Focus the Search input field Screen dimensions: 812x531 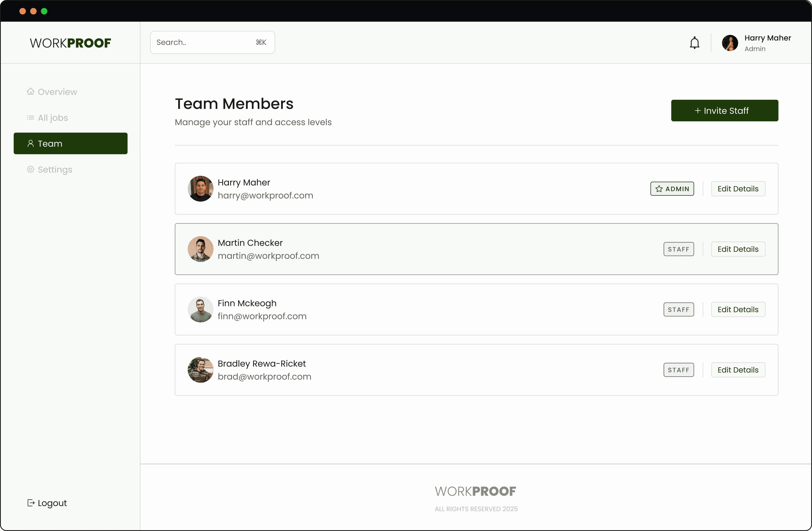(x=201, y=42)
